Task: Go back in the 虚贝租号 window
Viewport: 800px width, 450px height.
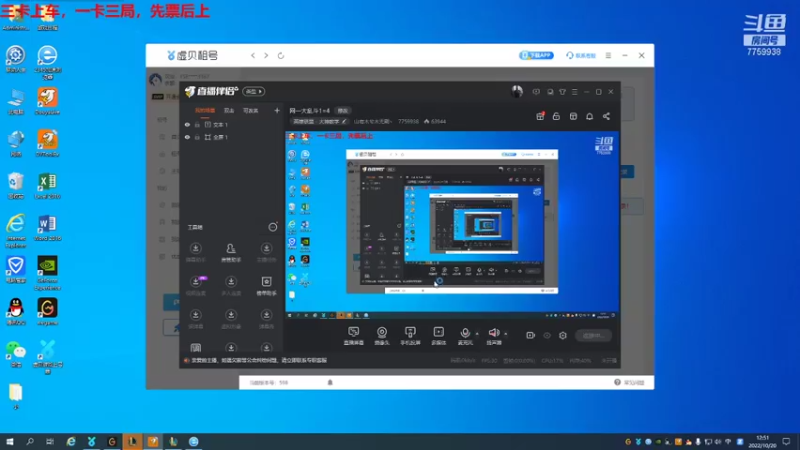Action: [x=253, y=55]
